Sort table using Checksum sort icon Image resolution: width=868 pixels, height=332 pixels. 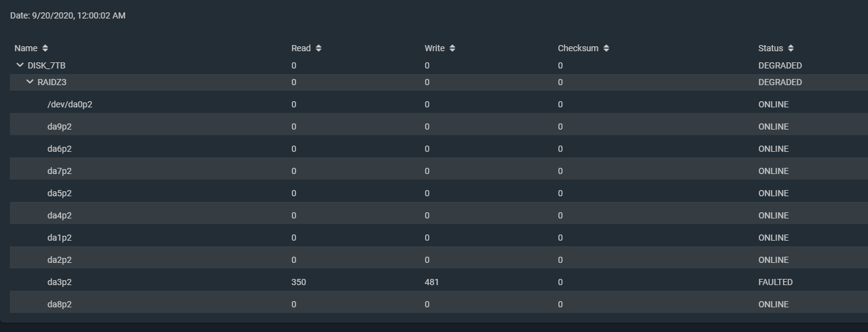click(x=606, y=48)
